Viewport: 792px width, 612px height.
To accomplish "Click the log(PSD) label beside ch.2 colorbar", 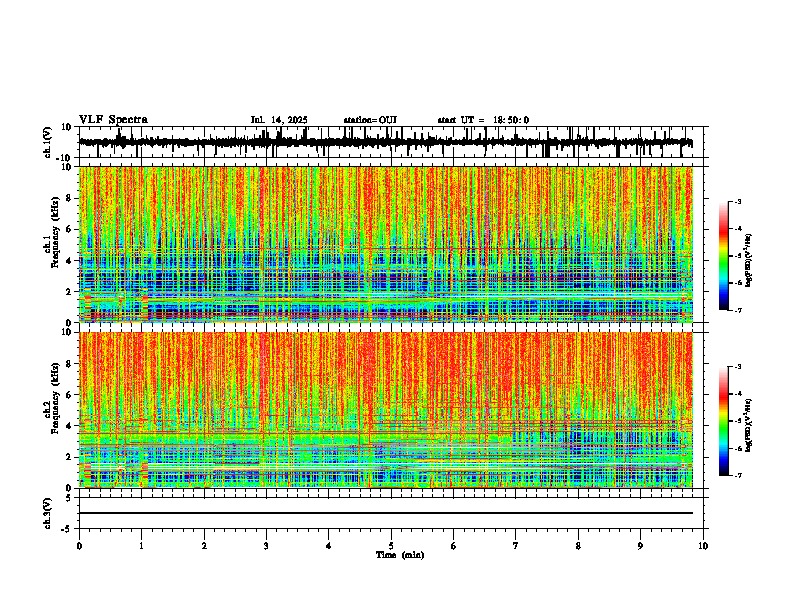I will [x=749, y=425].
